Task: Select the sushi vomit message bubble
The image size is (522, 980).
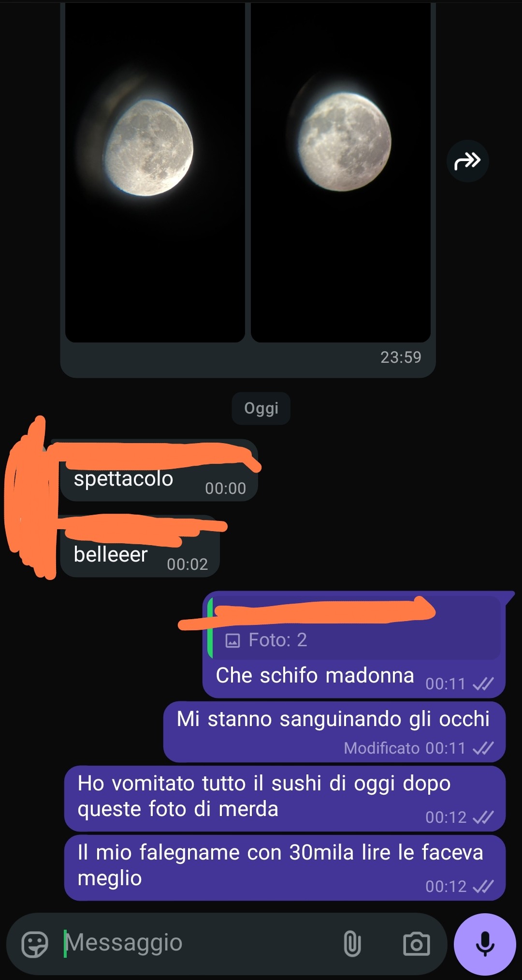Action: (x=285, y=799)
